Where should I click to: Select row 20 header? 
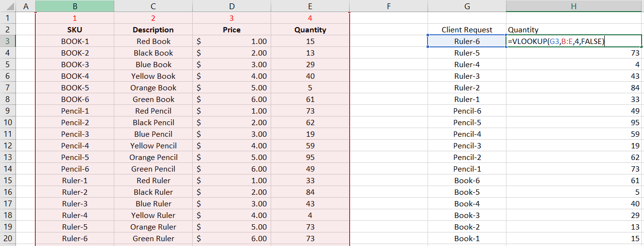[8, 239]
